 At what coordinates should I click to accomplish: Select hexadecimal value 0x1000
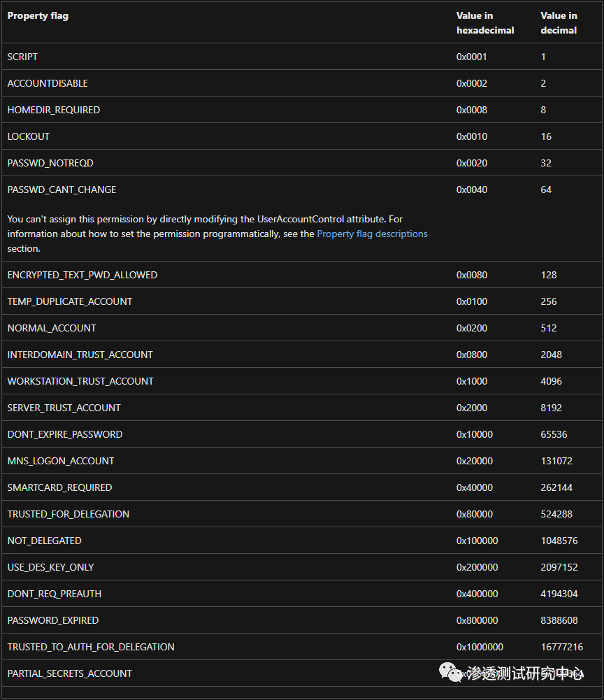tap(471, 381)
